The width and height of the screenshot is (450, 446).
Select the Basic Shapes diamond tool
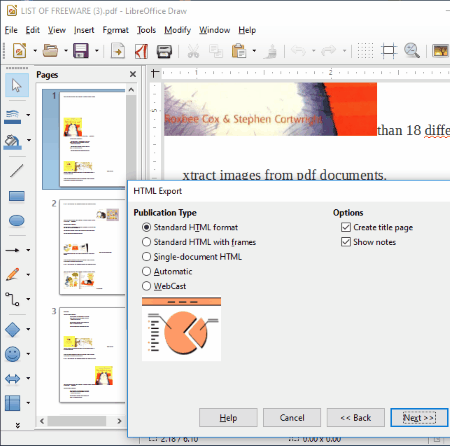pyautogui.click(x=13, y=330)
